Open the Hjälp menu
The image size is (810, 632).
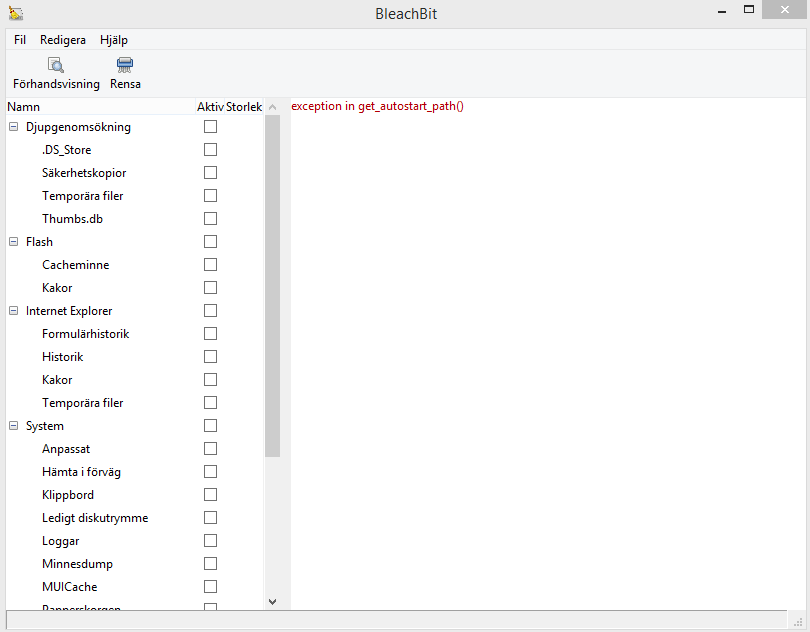click(114, 40)
